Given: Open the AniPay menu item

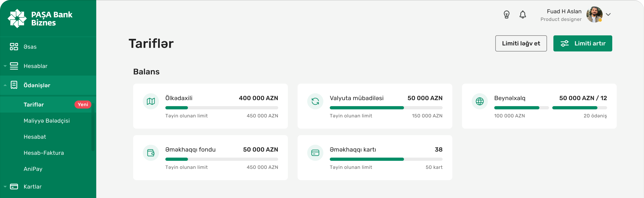Looking at the screenshot, I should [x=33, y=169].
